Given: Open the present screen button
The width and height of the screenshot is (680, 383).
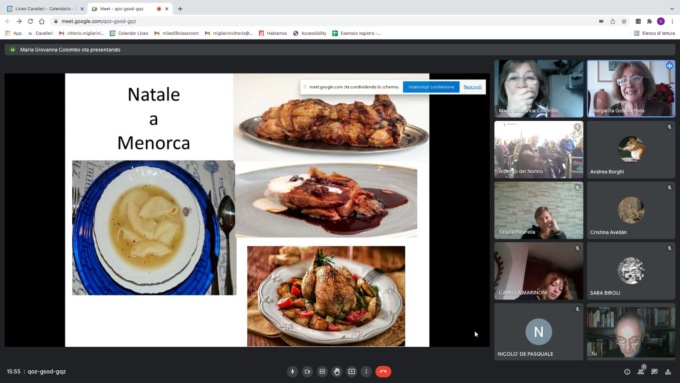Looking at the screenshot, I should point(351,372).
